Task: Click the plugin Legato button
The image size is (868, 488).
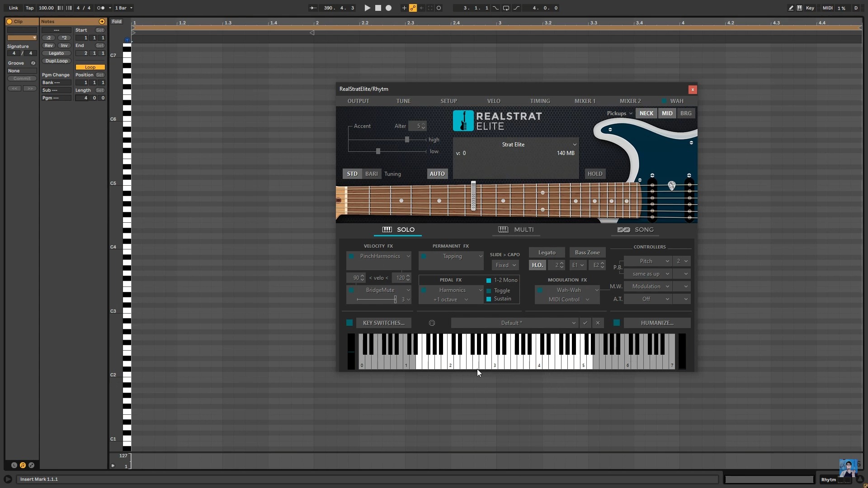Action: (547, 253)
